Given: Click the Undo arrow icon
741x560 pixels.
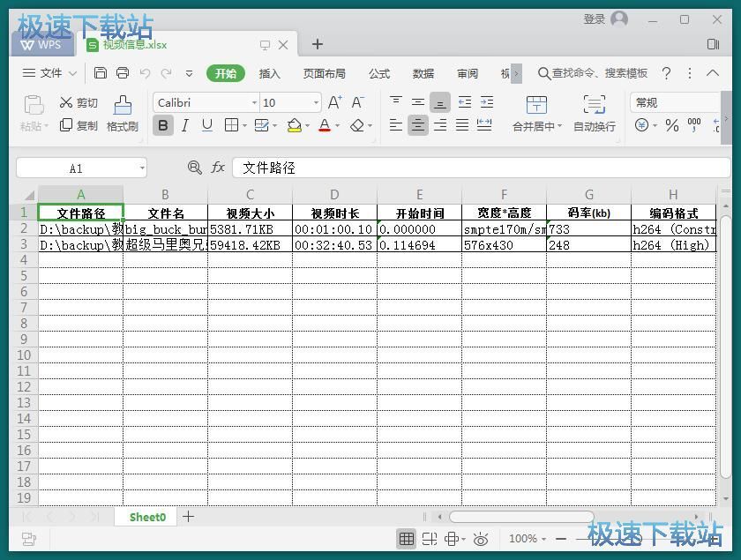Looking at the screenshot, I should click(145, 73).
